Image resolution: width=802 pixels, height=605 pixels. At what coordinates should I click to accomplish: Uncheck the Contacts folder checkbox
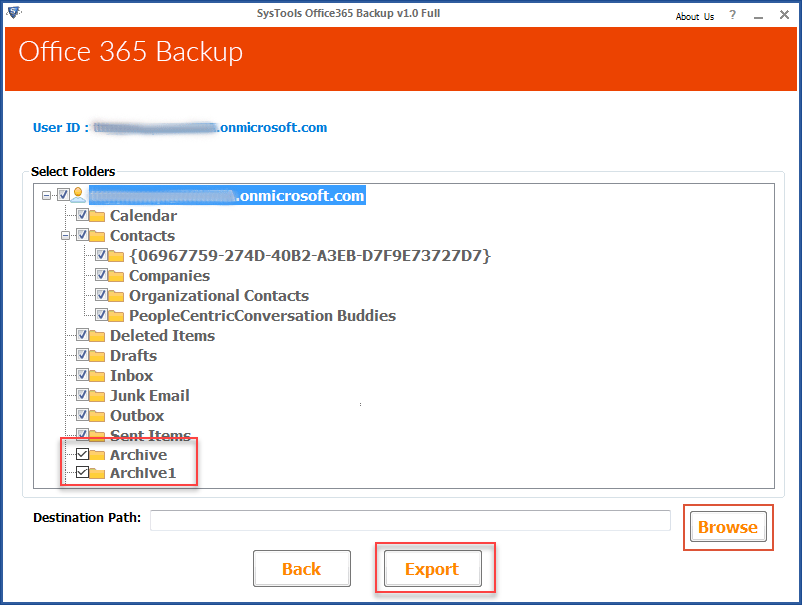tap(82, 235)
